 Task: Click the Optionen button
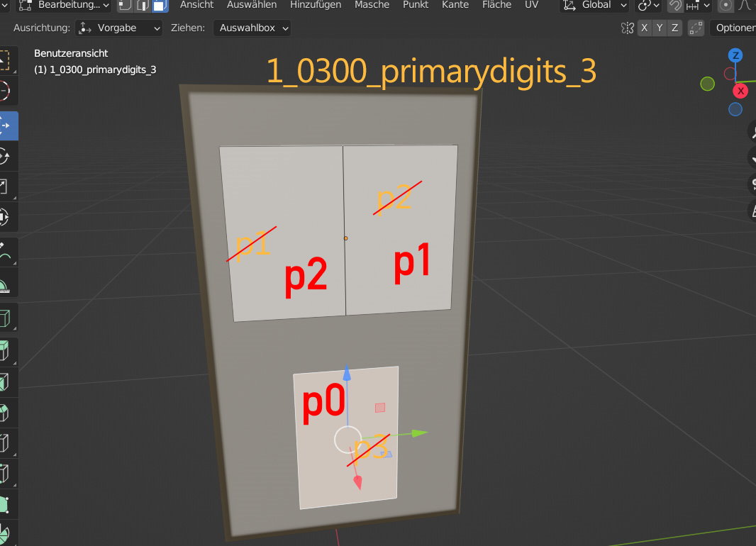[734, 28]
